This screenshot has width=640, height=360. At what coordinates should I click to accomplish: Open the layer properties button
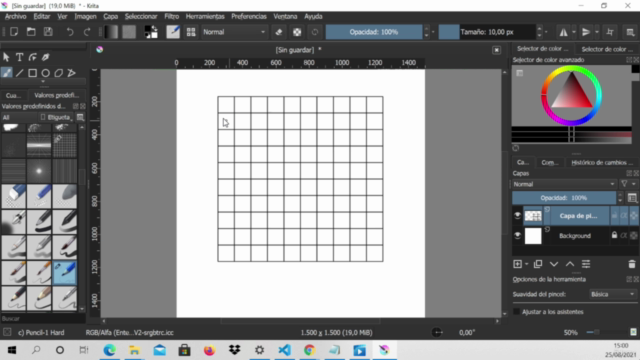pyautogui.click(x=586, y=264)
